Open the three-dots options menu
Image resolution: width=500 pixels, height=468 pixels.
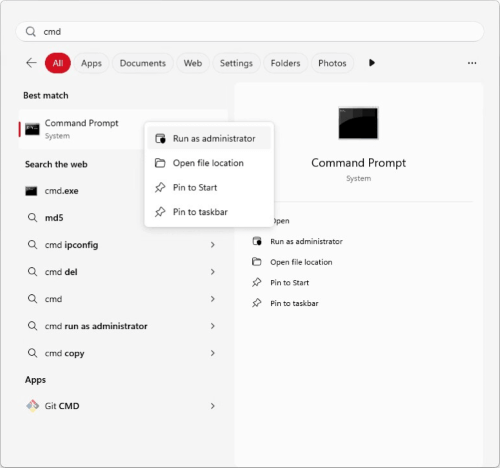tap(472, 63)
